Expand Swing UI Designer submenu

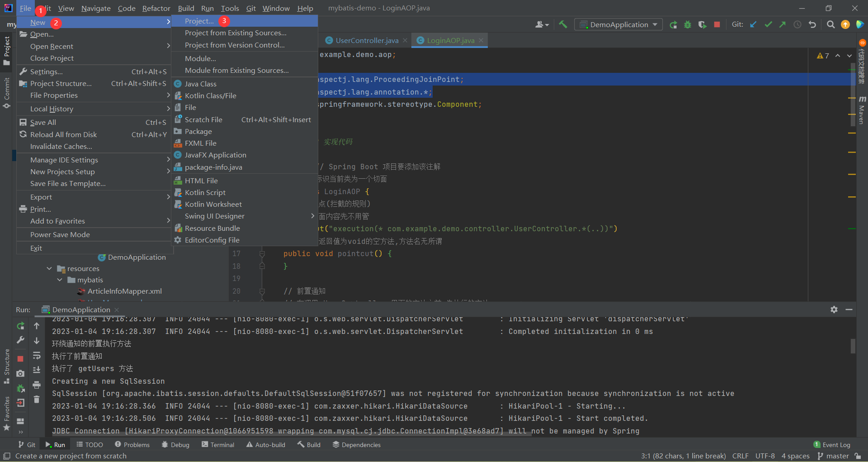313,216
